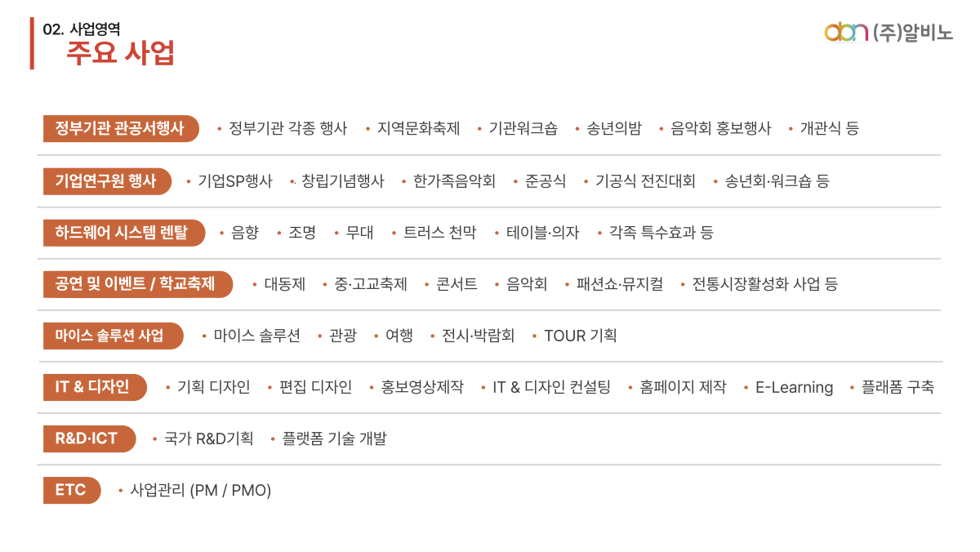Select the TOUR 기획 item

[580, 336]
